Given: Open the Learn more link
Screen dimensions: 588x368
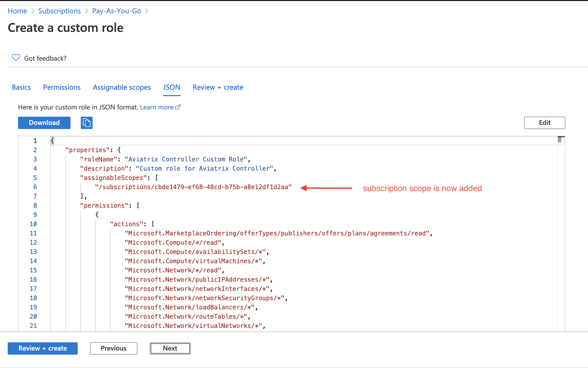Looking at the screenshot, I should click(157, 107).
